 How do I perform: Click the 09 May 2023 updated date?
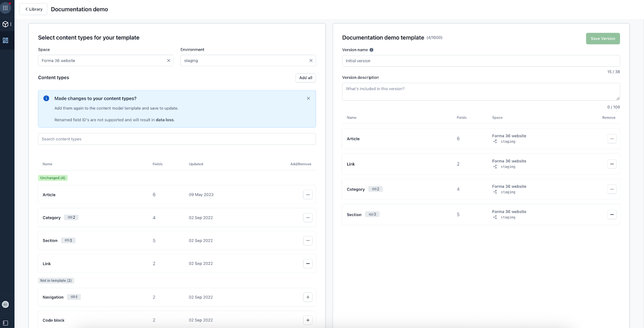[x=201, y=195]
